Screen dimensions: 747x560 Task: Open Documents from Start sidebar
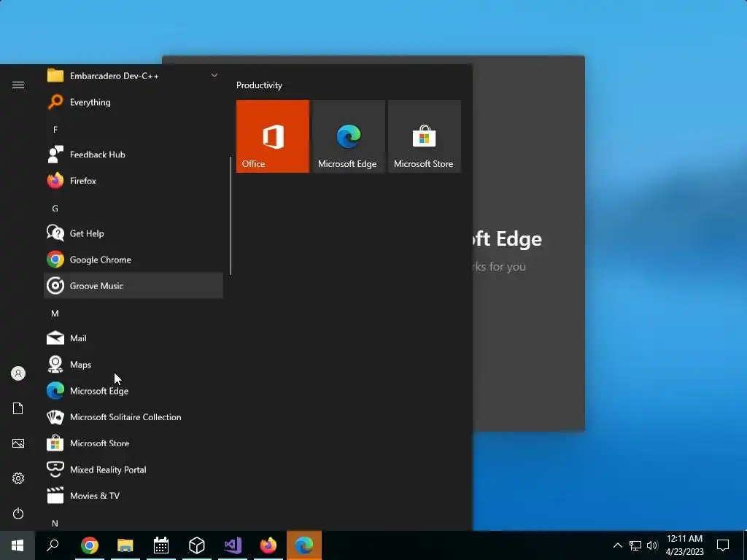point(18,408)
